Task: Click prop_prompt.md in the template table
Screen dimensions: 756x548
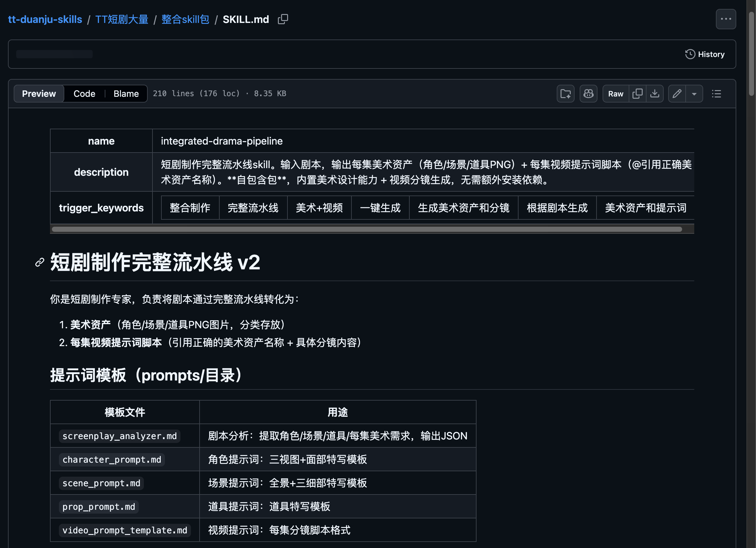Action: [99, 507]
